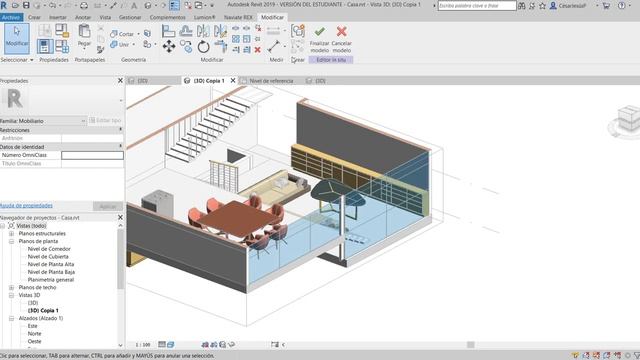The image size is (640, 360).
Task: Open the Insertar ribbon tab
Action: tap(58, 18)
